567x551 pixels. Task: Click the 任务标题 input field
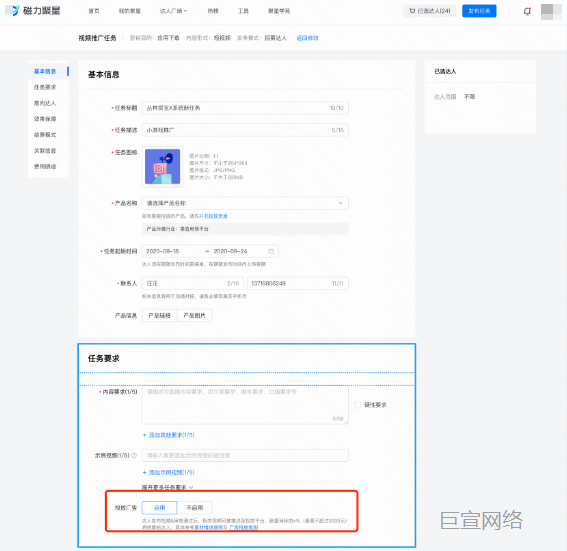point(245,108)
